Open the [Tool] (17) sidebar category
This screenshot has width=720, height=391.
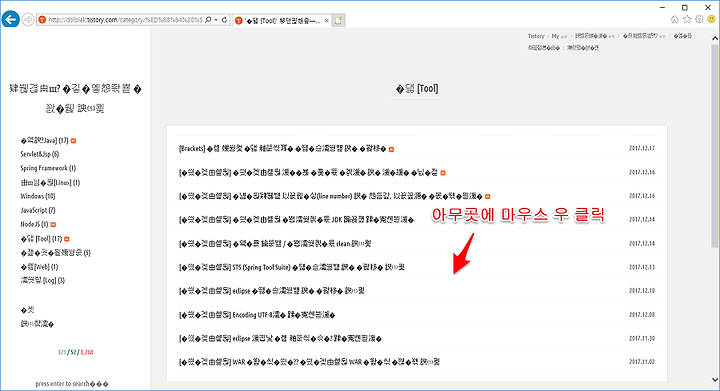(41, 239)
